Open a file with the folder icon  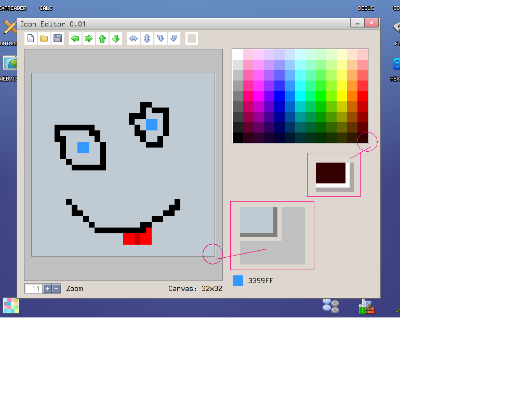[x=44, y=38]
